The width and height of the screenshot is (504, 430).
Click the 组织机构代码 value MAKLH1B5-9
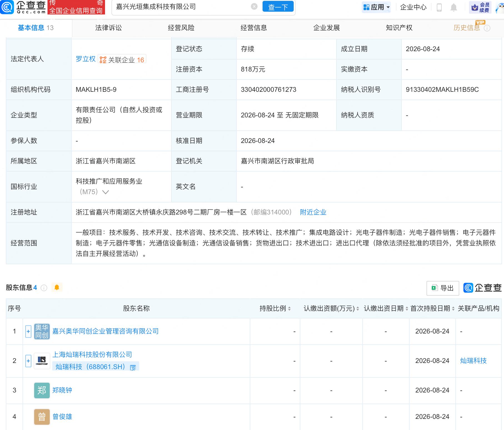click(x=96, y=90)
